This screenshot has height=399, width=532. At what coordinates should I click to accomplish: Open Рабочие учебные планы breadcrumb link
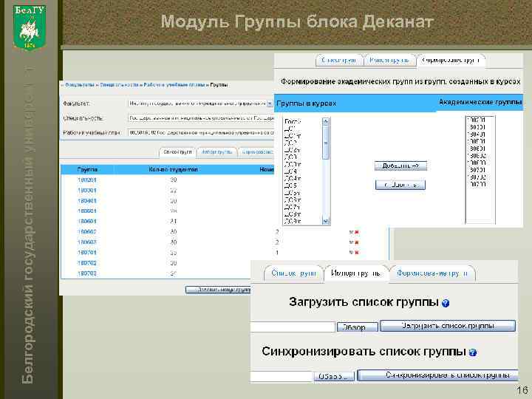[174, 85]
